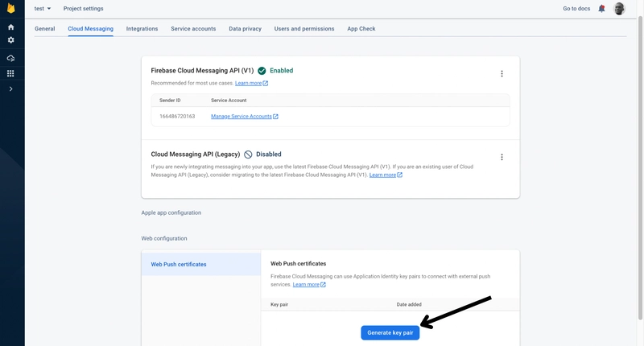Select Web Push certificates side item
The width and height of the screenshot is (644, 346).
200,264
